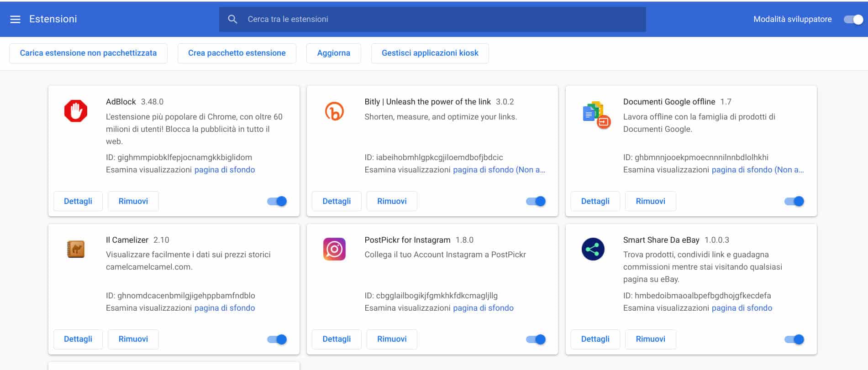Remove the AdBlock extension
Image resolution: width=868 pixels, height=370 pixels.
click(133, 201)
